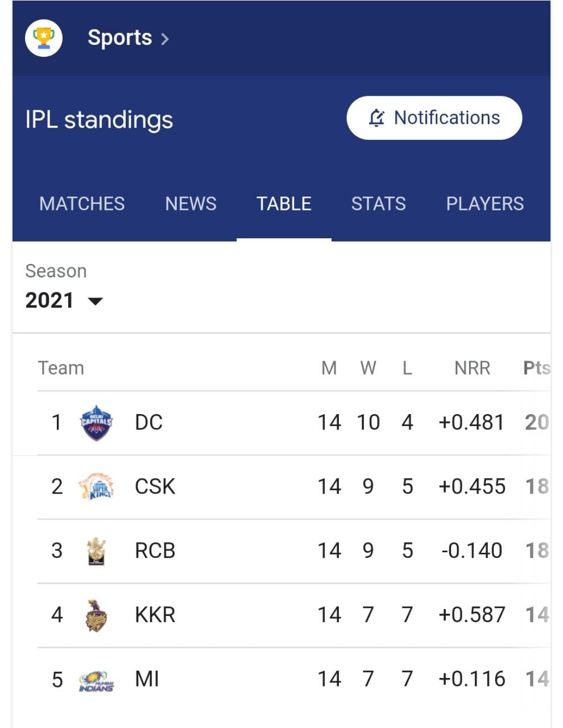Switch to the NEWS tab

tap(191, 204)
